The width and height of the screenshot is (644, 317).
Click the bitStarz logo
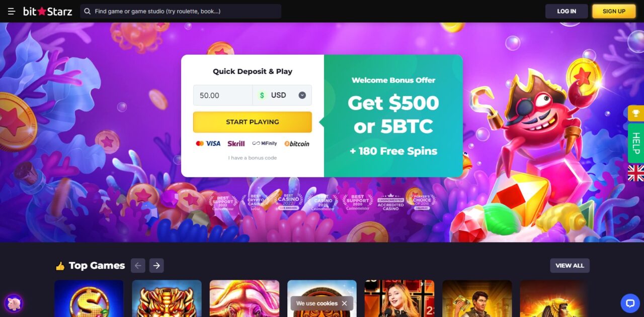pyautogui.click(x=47, y=11)
